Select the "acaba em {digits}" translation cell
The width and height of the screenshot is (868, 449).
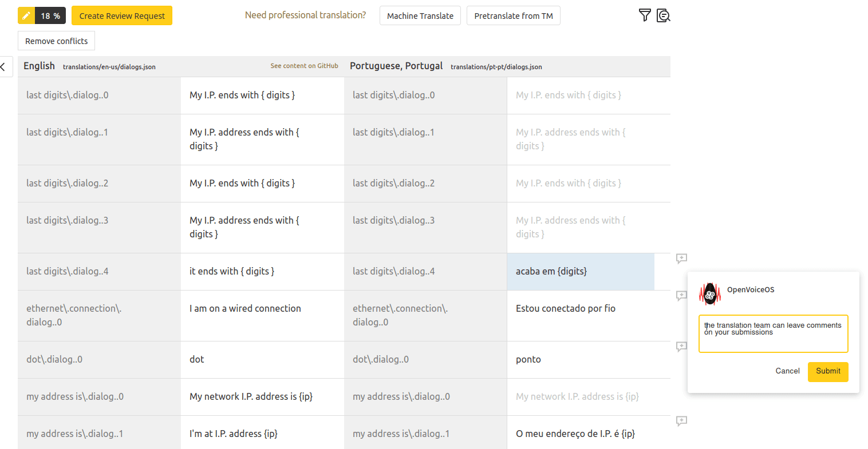(x=580, y=272)
